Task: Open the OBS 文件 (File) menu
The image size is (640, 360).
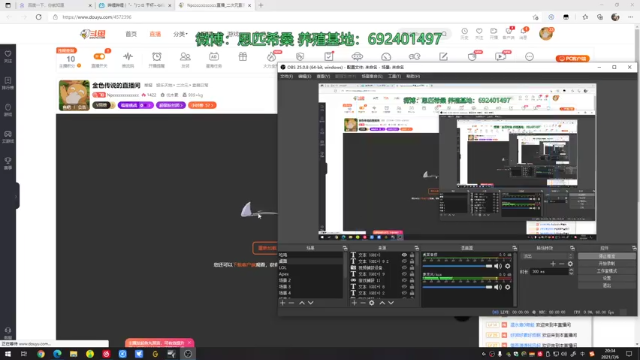Action: point(286,76)
